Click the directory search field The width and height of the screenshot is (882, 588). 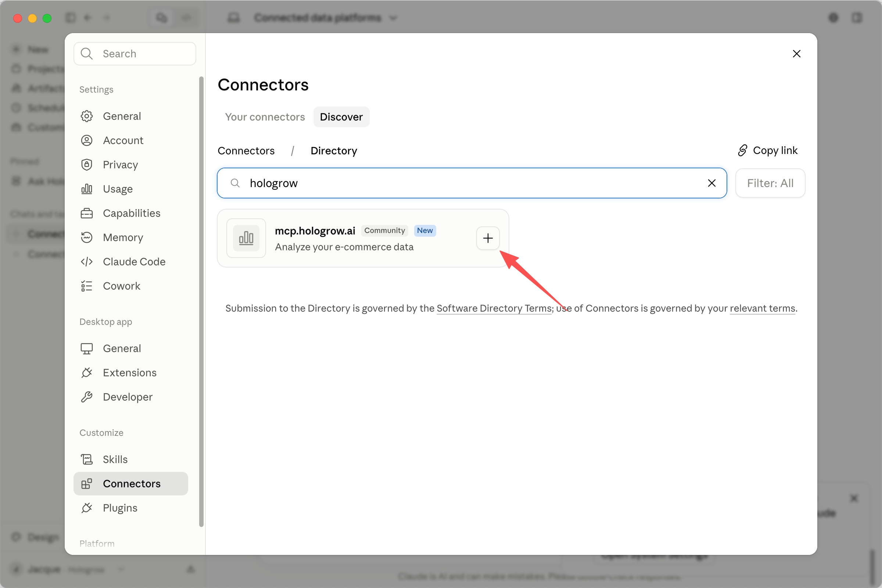(472, 183)
